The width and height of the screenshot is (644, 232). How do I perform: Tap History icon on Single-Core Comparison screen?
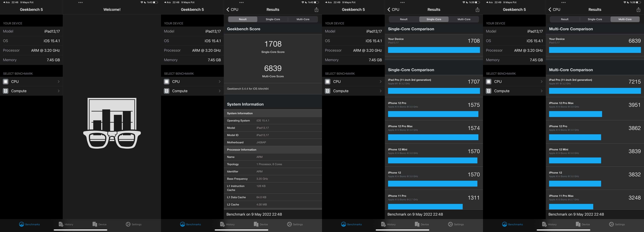tap(383, 224)
